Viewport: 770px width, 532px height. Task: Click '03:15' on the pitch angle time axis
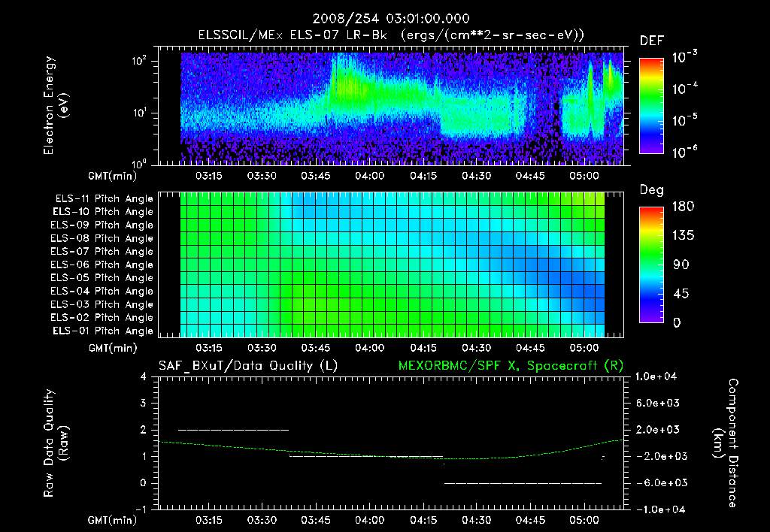209,348
